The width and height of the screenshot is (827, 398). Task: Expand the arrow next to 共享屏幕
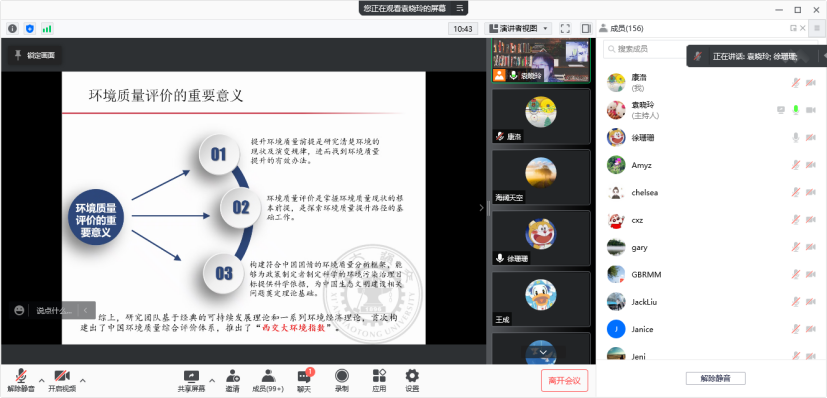[212, 380]
